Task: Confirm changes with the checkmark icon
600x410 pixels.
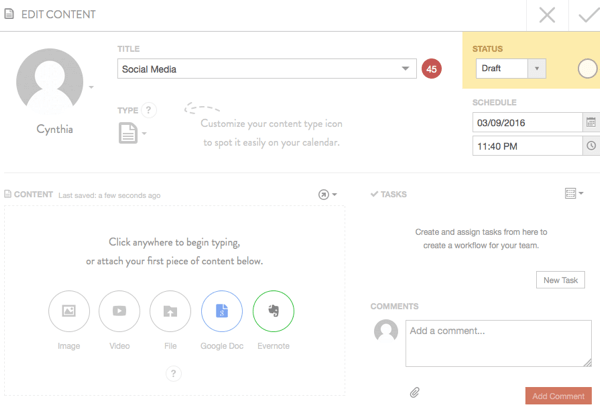Action: pos(588,15)
